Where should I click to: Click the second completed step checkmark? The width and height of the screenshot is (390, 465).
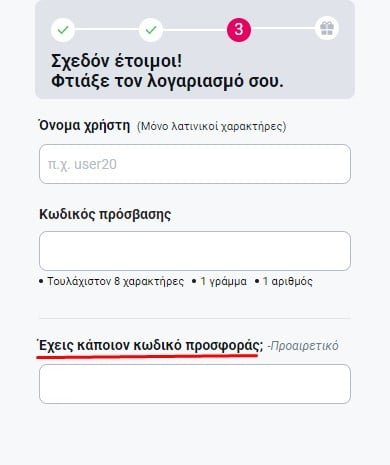[x=151, y=30]
